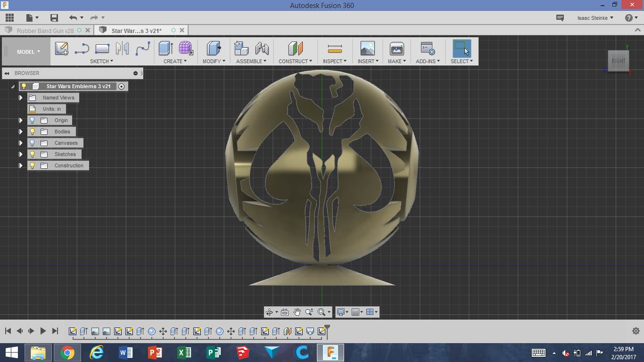Click the Zoom tool in navigation bar
Image resolution: width=644 pixels, height=362 pixels.
[309, 312]
